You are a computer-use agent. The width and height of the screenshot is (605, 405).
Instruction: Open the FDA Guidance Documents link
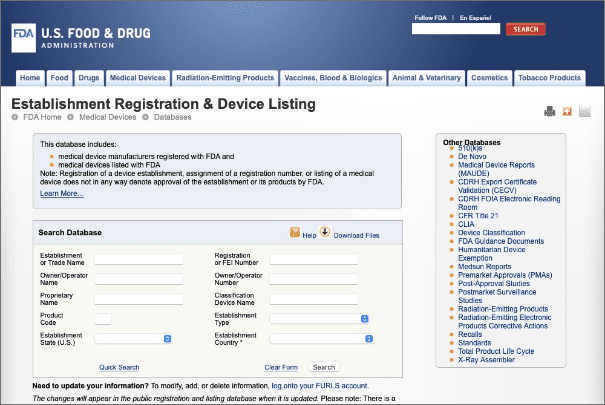tap(501, 241)
